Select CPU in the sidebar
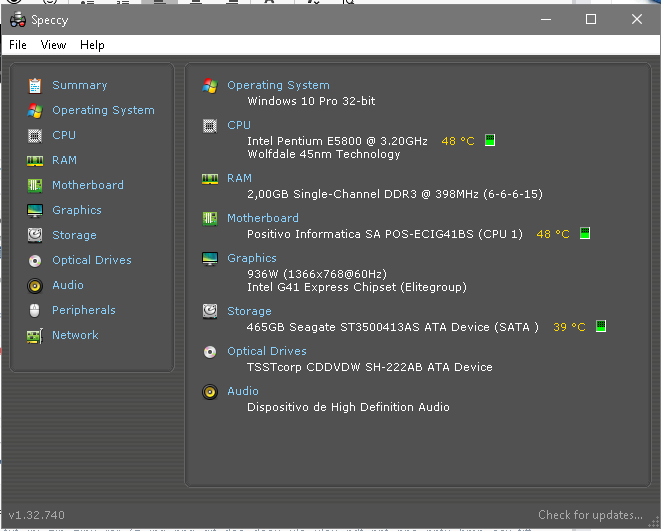Screen dimensions: 661x531 click(64, 135)
